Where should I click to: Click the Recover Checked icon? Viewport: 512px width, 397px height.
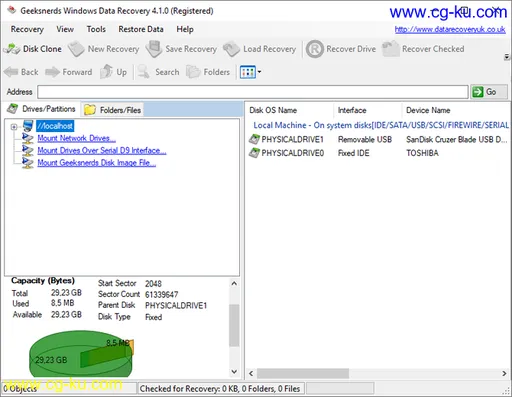pyautogui.click(x=390, y=49)
